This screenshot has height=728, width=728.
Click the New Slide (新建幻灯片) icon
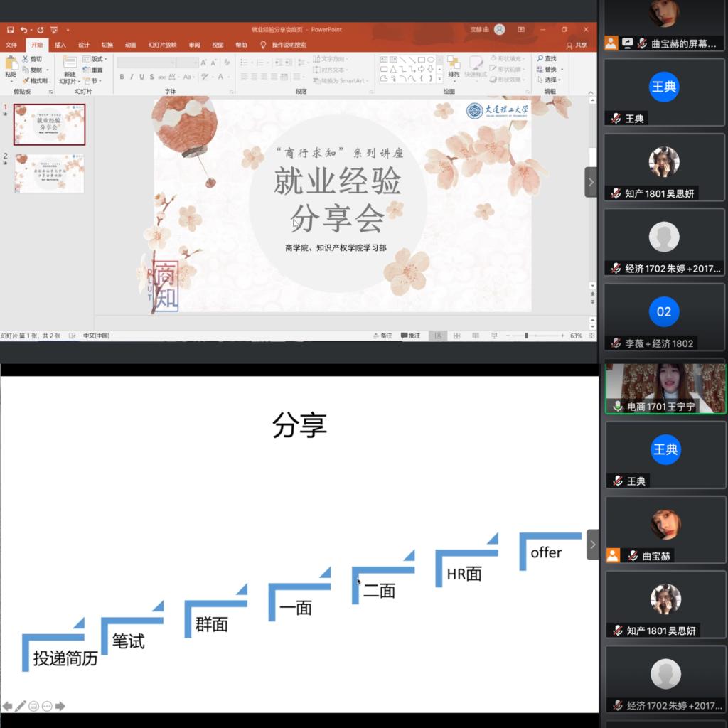69,68
